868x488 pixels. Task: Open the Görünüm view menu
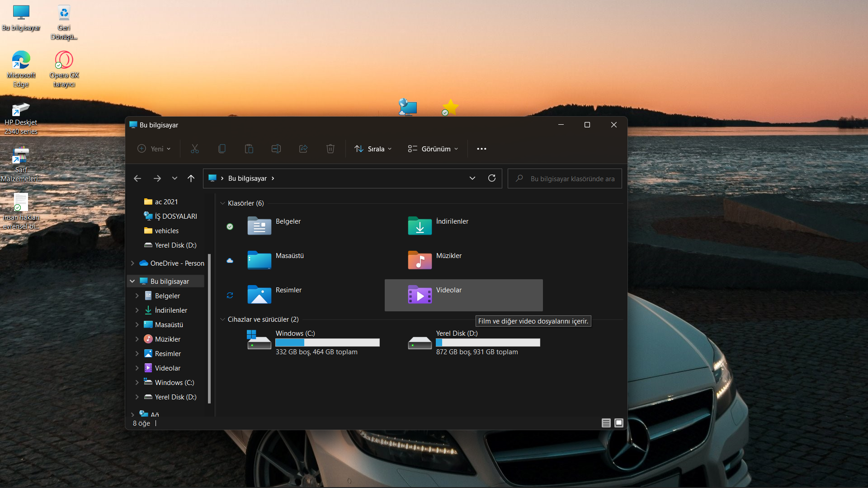[433, 149]
